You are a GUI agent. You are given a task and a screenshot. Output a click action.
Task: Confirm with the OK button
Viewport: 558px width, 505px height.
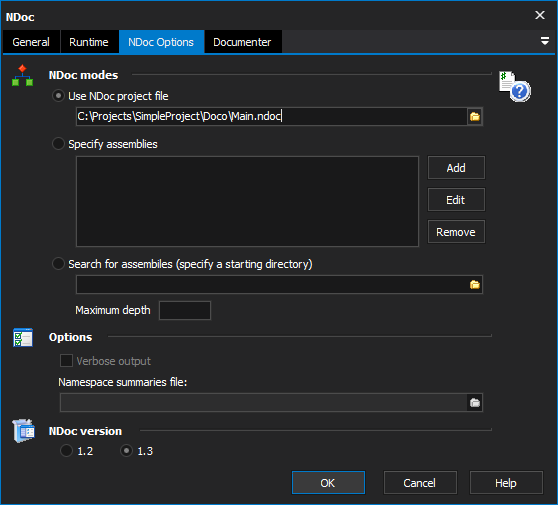[328, 483]
